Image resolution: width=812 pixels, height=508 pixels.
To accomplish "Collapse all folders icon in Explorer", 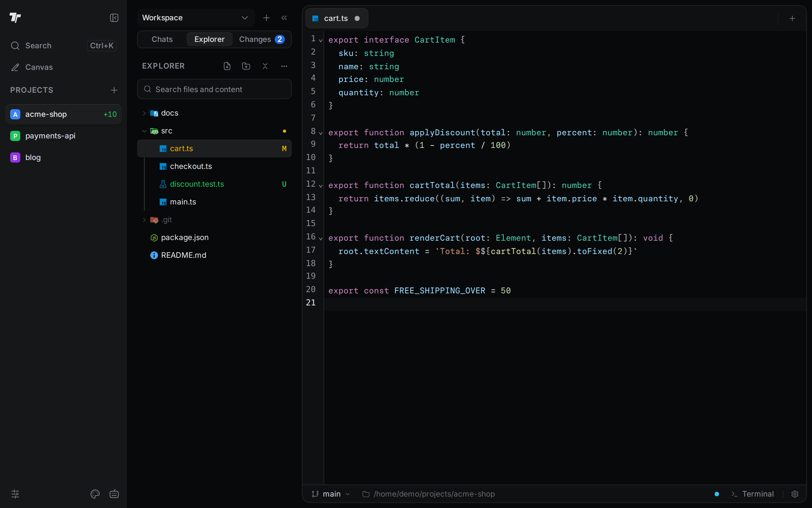I will pos(265,66).
